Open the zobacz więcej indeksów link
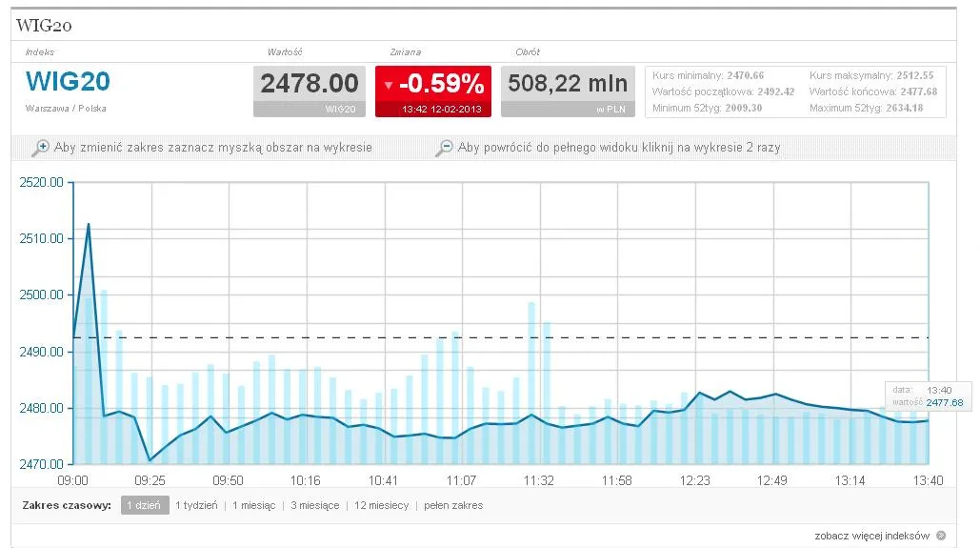Screen dimensions: 980x548 click(x=871, y=536)
